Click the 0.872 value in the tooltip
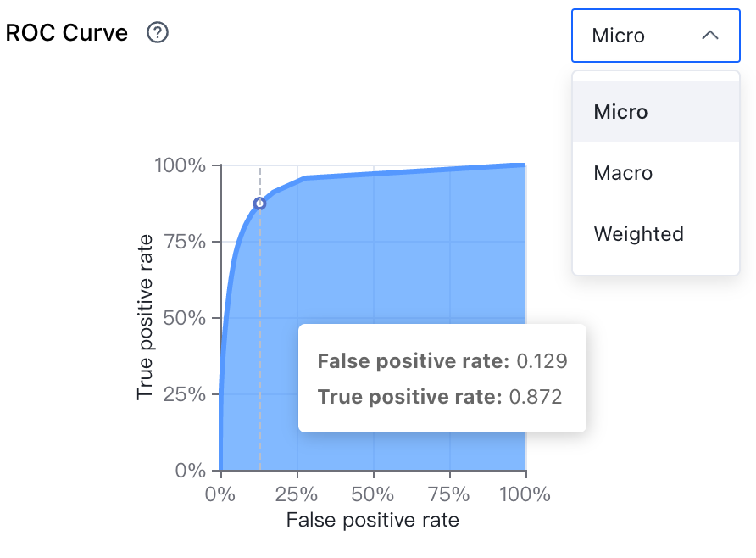756x558 pixels. tap(536, 397)
